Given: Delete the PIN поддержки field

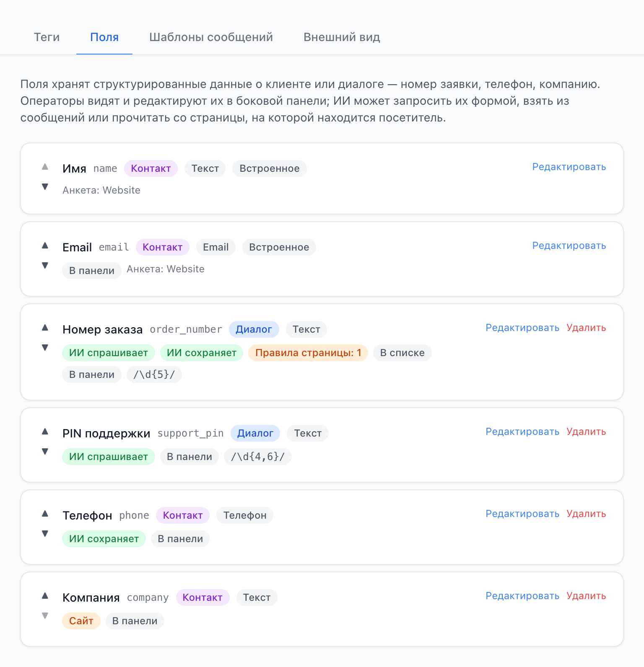Looking at the screenshot, I should (586, 432).
